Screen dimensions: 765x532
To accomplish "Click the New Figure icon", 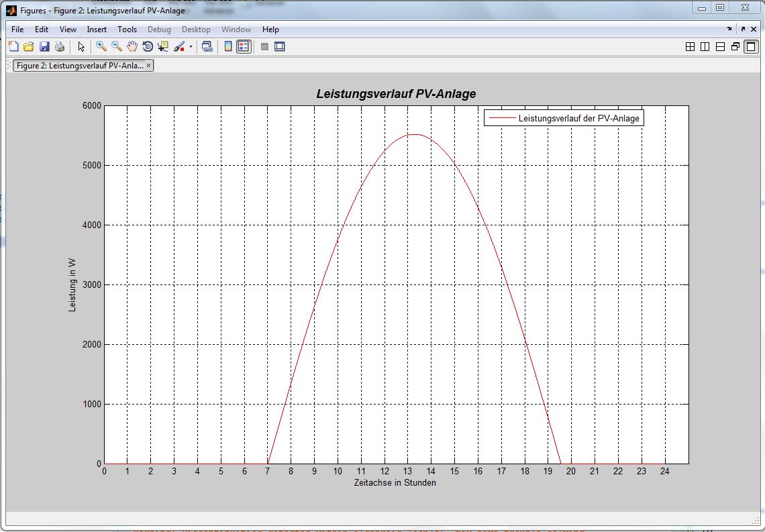I will [13, 46].
